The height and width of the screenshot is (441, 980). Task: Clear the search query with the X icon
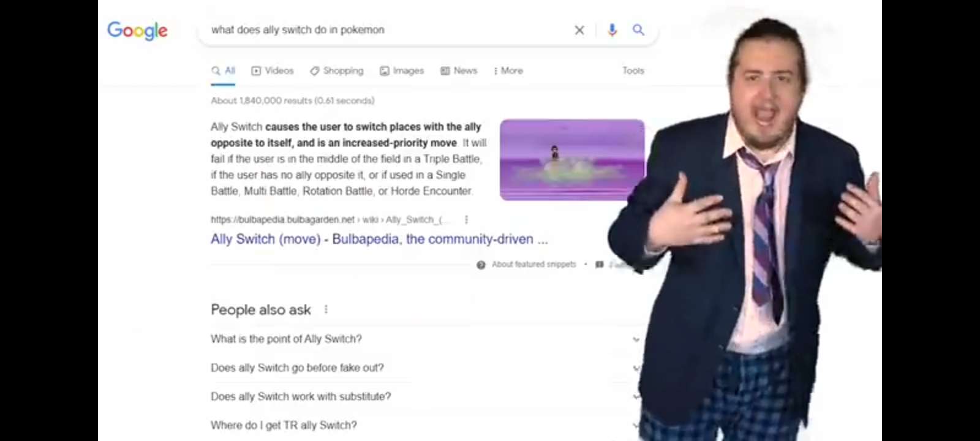[579, 30]
